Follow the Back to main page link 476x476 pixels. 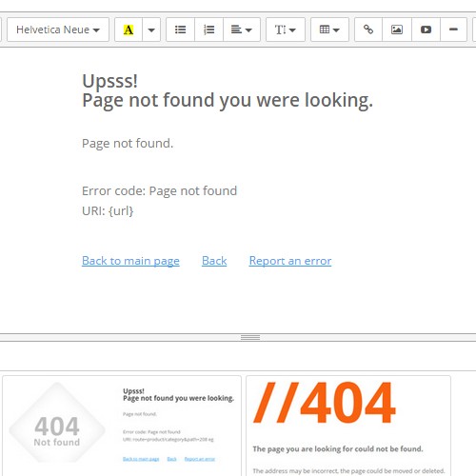[130, 261]
